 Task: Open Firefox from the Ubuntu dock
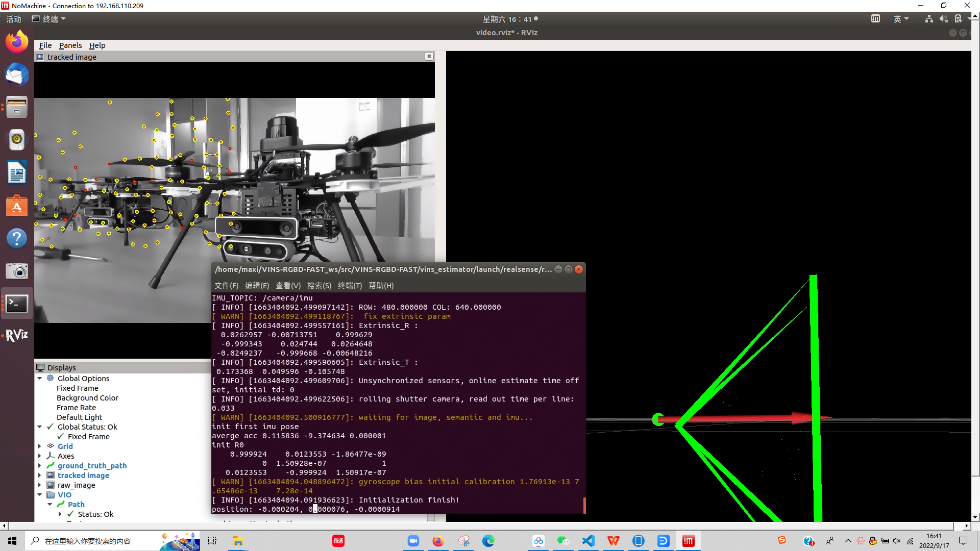coord(17,42)
